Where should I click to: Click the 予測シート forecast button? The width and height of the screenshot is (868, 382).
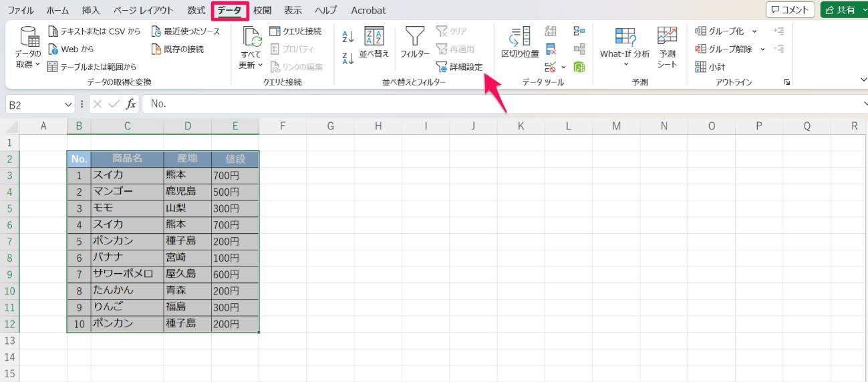(x=667, y=48)
